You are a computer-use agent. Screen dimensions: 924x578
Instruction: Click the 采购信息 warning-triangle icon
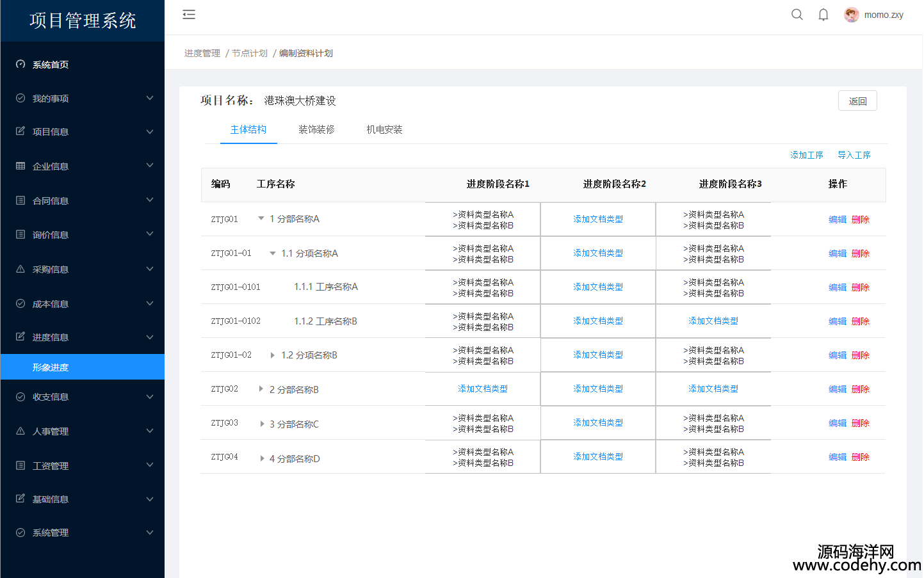point(20,269)
